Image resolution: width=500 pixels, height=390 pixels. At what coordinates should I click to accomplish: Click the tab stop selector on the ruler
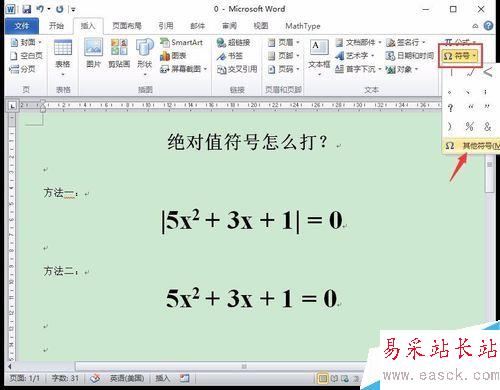tap(12, 106)
